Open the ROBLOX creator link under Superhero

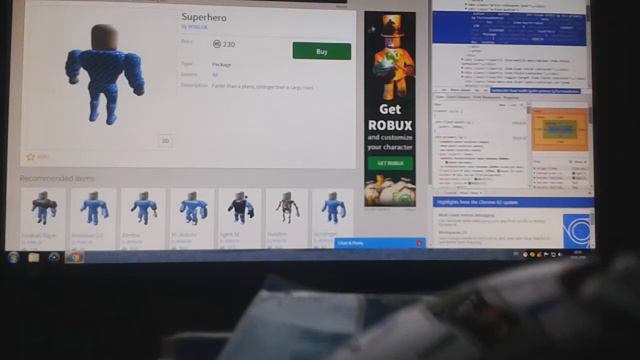(x=198, y=27)
